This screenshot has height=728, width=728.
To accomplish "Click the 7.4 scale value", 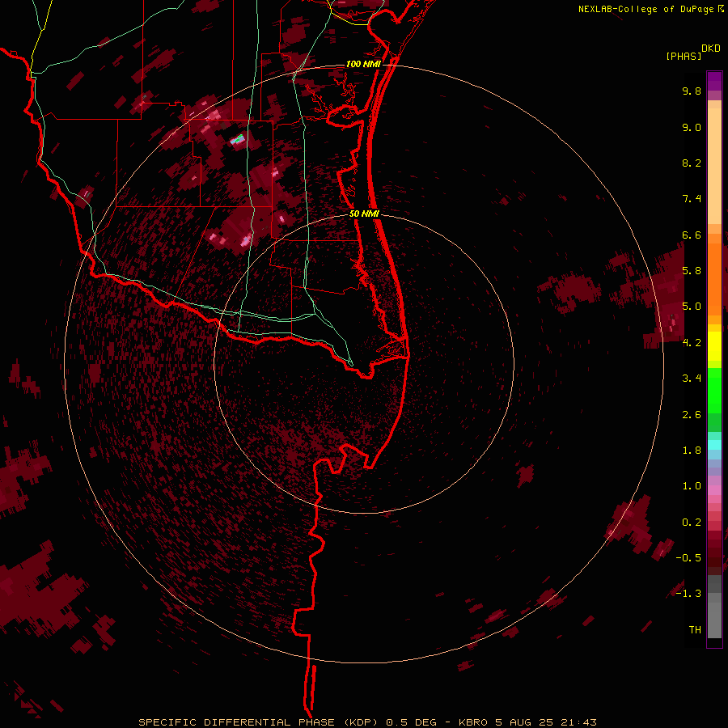I will point(692,199).
